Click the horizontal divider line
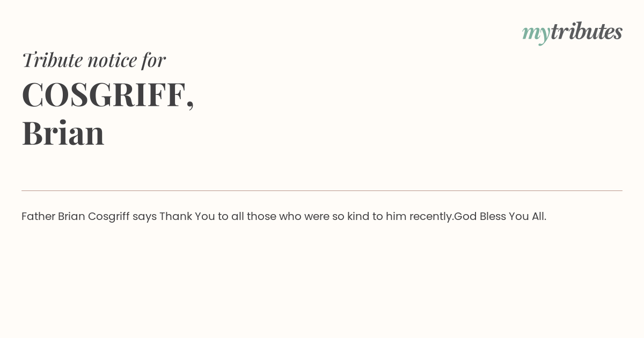 322,190
